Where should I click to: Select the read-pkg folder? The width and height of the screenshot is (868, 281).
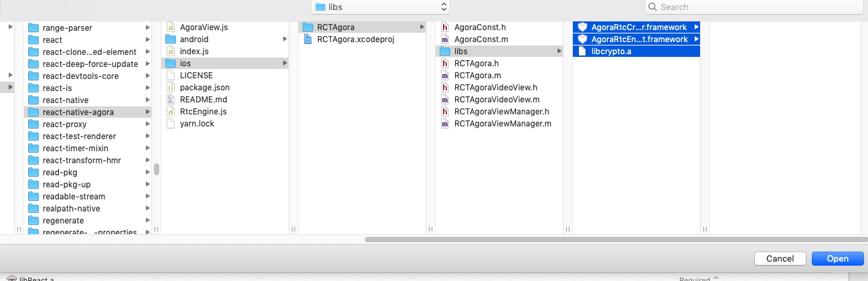[x=88, y=173]
